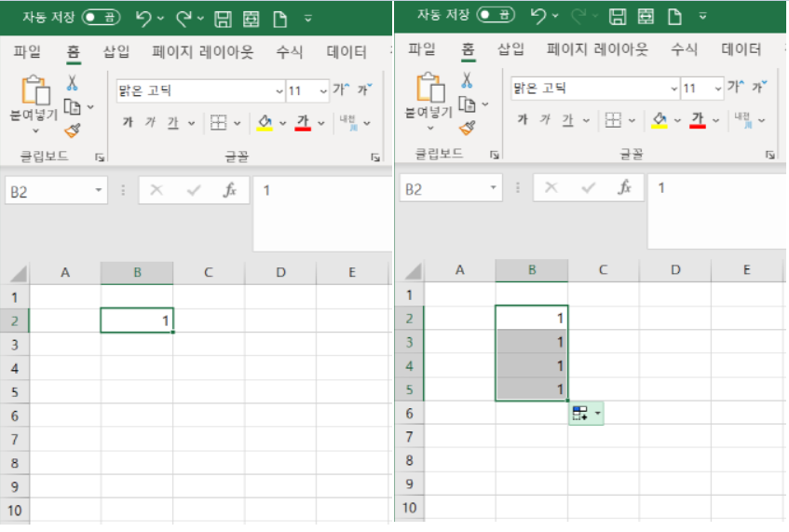Click Save icon in right Excel window
Screen dimensions: 789x532
click(618, 17)
